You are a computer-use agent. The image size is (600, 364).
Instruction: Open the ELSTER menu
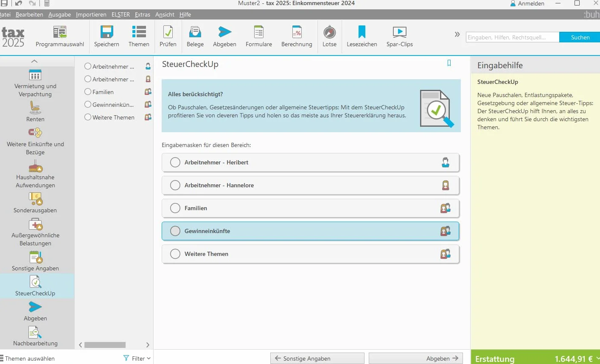(121, 14)
